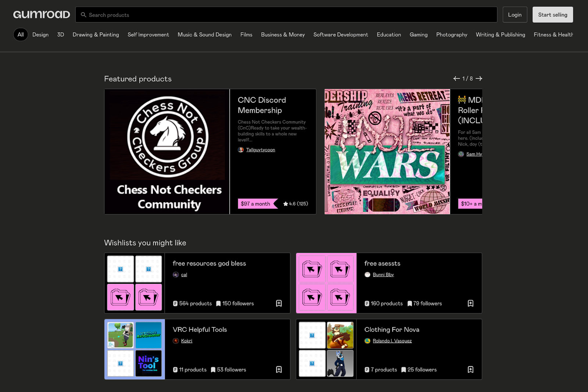Open the 'free asessts' wishlist title
588x392 pixels.
(382, 264)
